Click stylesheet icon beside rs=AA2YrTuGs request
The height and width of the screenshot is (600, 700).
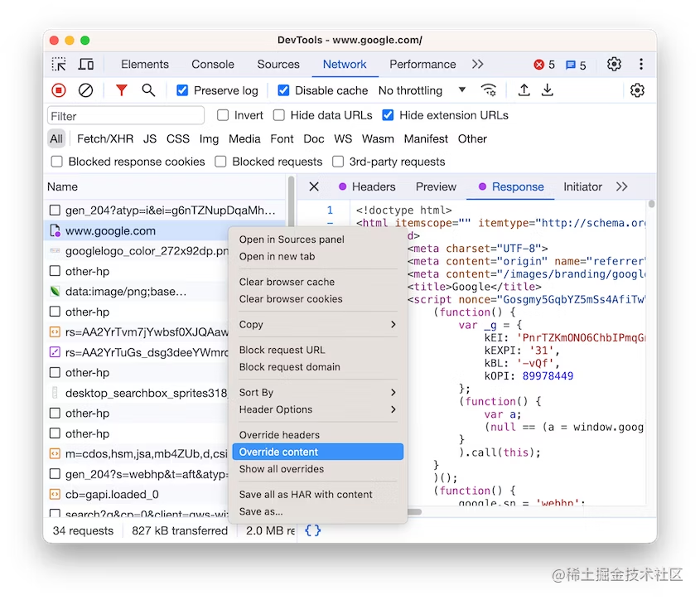[55, 352]
